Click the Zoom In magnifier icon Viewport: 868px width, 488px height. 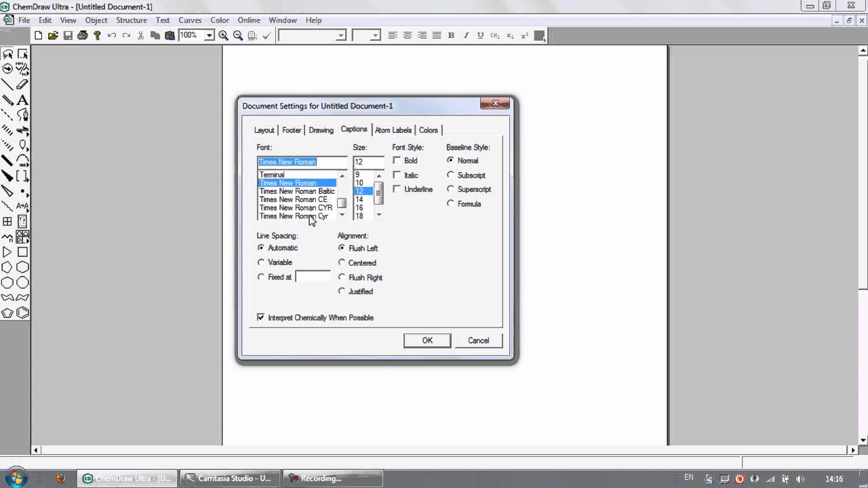tap(223, 35)
